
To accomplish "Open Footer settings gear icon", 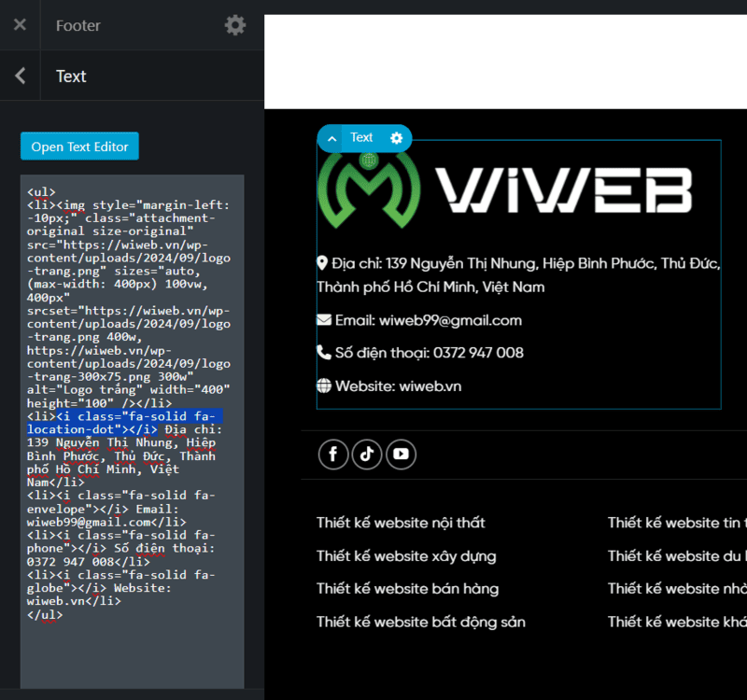I will click(x=235, y=25).
